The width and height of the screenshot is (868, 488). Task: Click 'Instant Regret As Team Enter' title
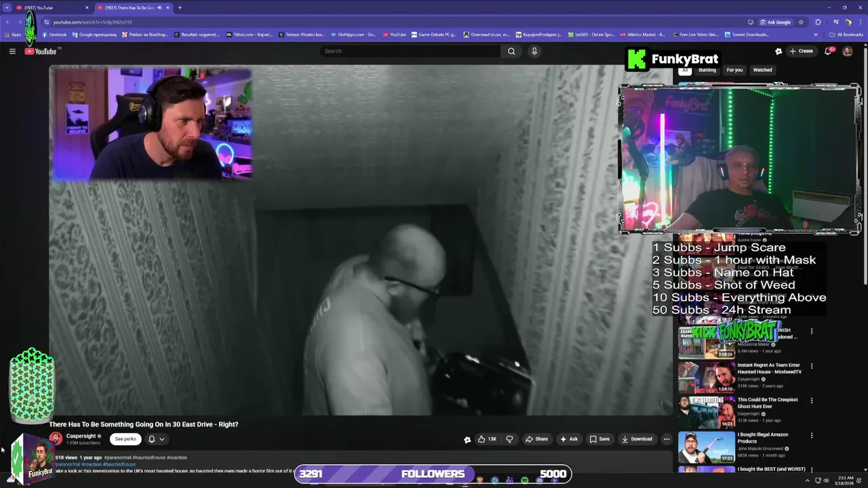769,368
